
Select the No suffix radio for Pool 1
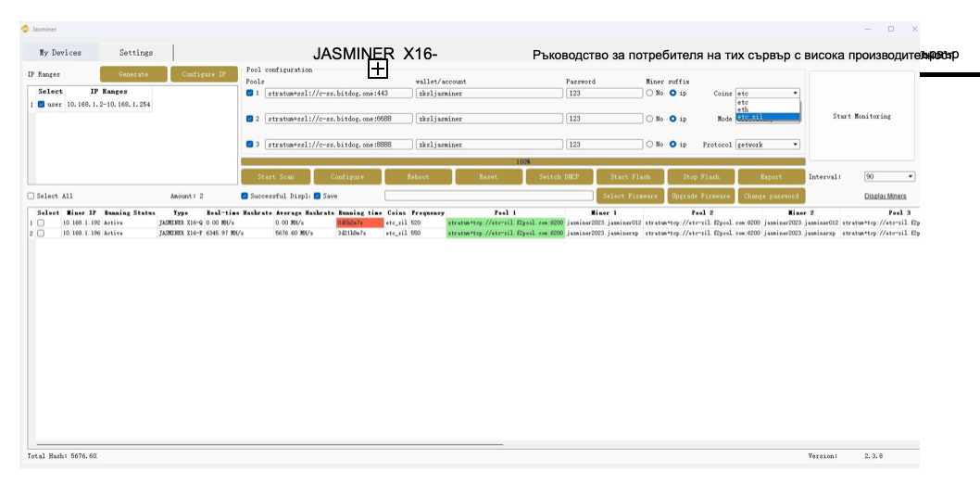tap(650, 93)
